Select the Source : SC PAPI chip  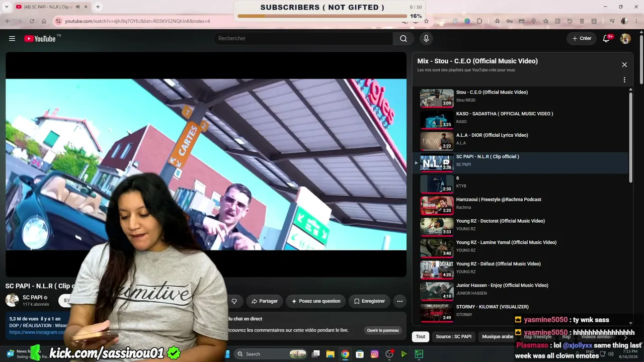[453, 337]
